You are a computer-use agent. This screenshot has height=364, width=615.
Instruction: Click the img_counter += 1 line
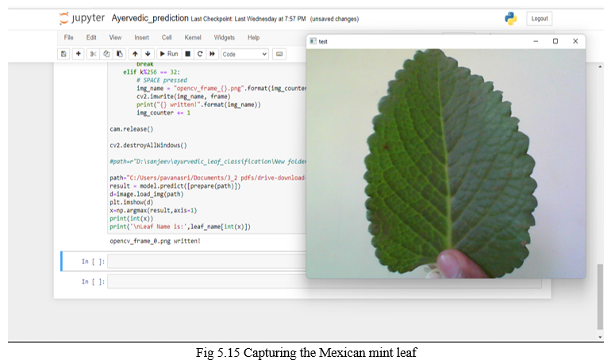tap(163, 113)
